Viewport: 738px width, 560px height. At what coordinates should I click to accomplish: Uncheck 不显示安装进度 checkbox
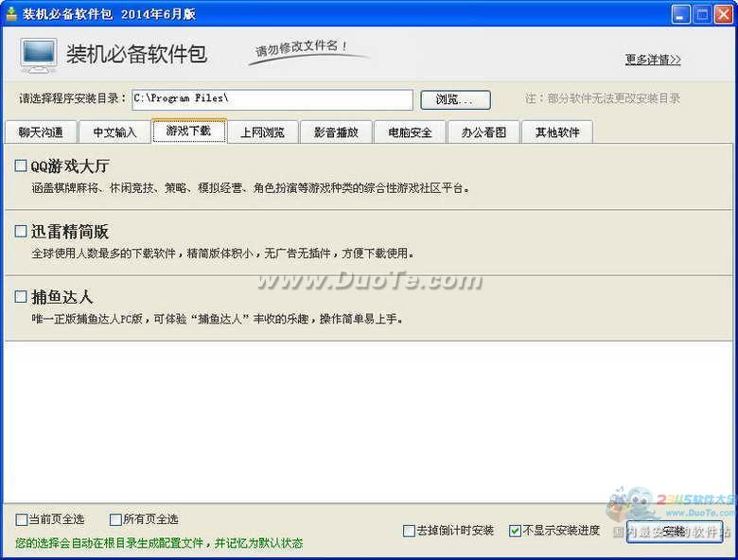click(515, 531)
